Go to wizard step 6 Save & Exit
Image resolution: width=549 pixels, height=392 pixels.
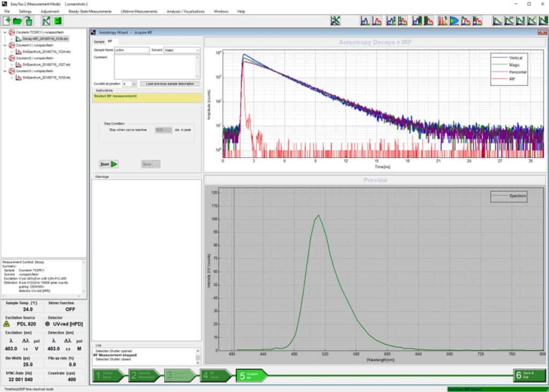530,375
